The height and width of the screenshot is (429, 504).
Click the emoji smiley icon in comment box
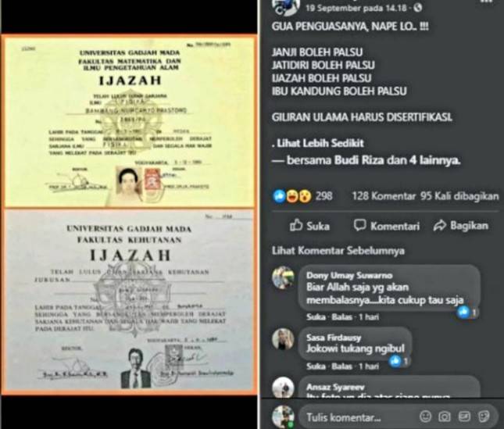(x=426, y=416)
